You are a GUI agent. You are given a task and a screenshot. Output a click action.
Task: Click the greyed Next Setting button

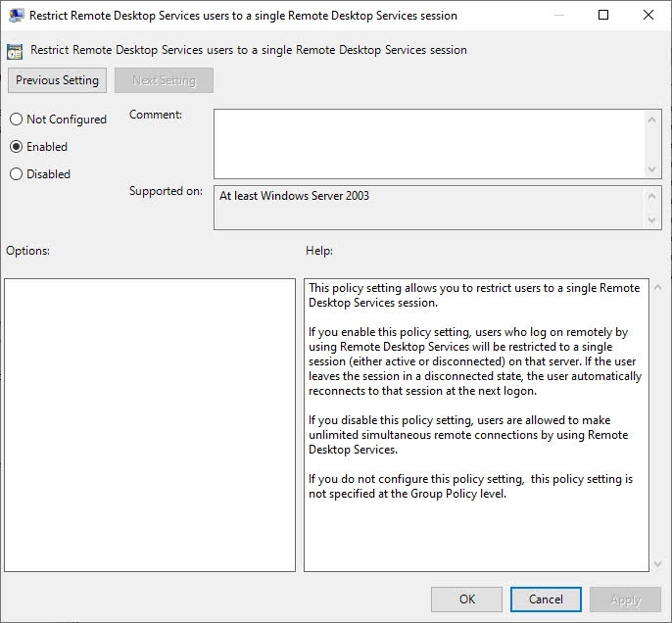pyautogui.click(x=164, y=80)
